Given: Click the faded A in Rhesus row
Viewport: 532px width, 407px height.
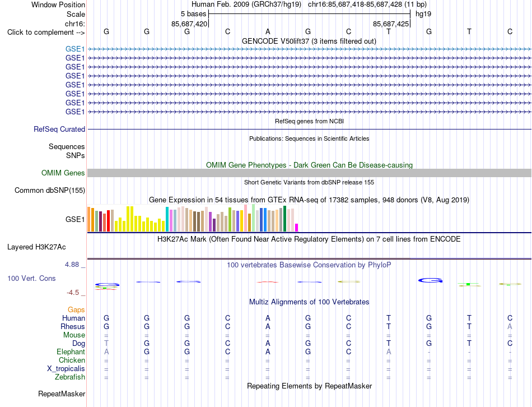Looking at the screenshot, I should pyautogui.click(x=510, y=326).
